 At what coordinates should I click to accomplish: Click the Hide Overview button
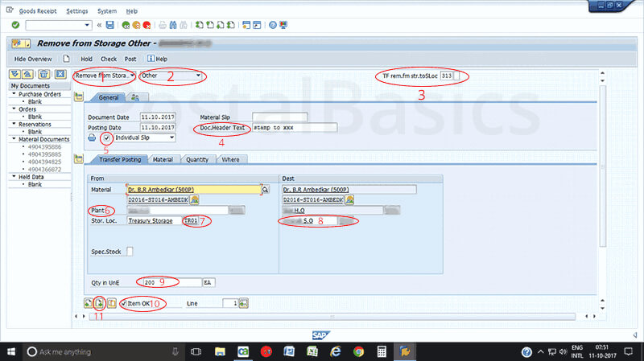click(34, 59)
